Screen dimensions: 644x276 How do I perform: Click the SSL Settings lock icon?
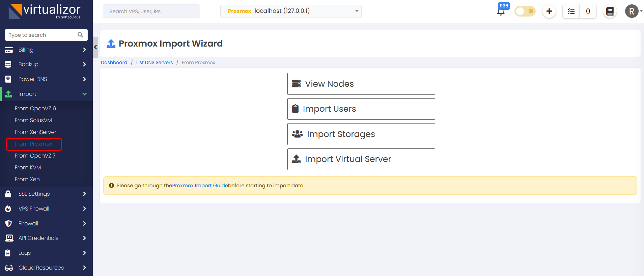tap(8, 194)
